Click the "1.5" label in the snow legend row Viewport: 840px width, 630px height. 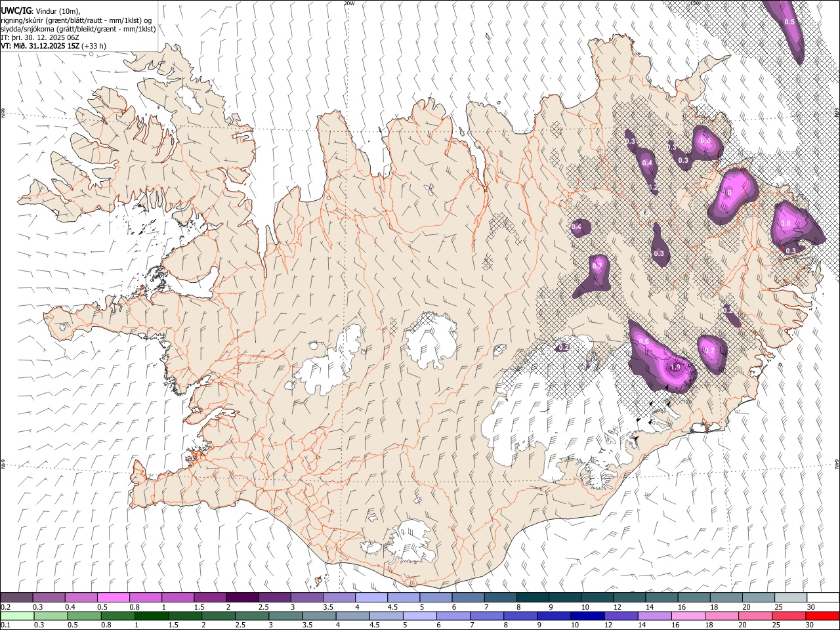pos(198,607)
